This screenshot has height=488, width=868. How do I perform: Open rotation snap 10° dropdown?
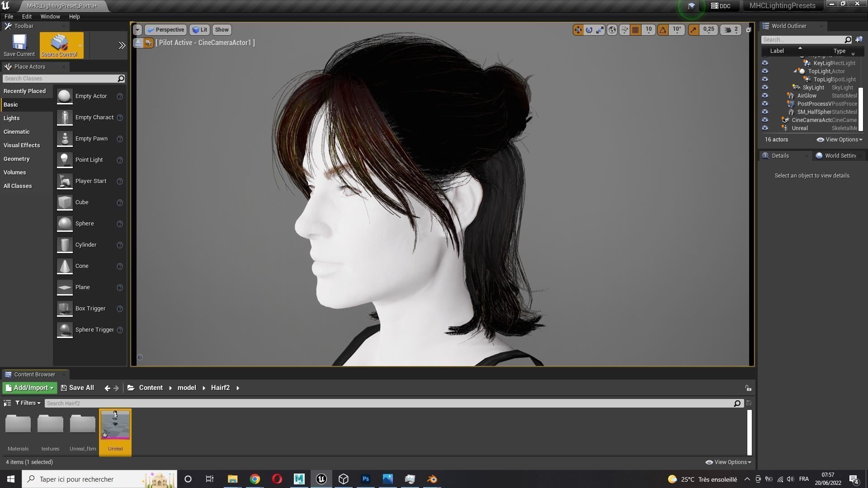(677, 30)
